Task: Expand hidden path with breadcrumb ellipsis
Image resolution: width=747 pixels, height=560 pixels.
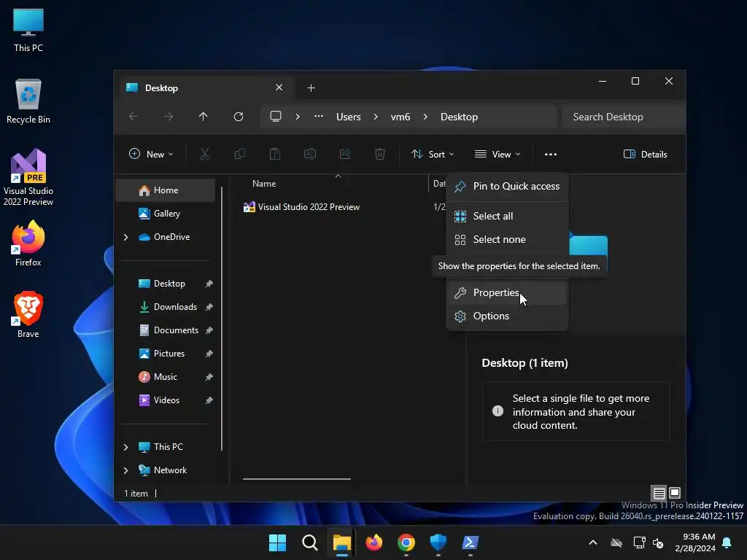Action: [x=319, y=116]
